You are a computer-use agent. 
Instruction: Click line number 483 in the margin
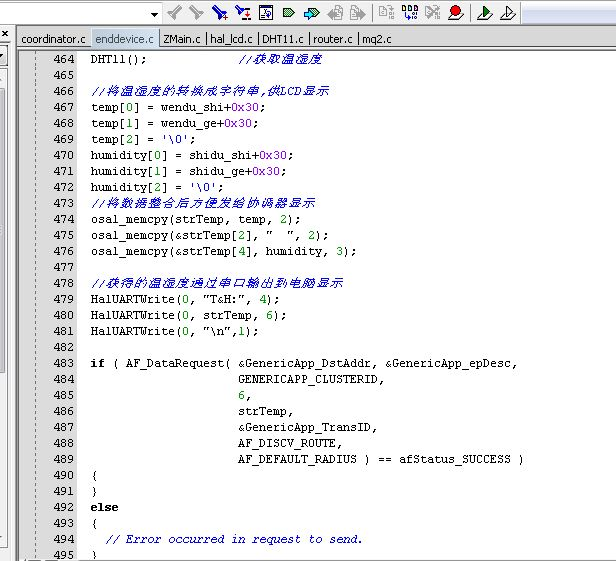coord(63,363)
